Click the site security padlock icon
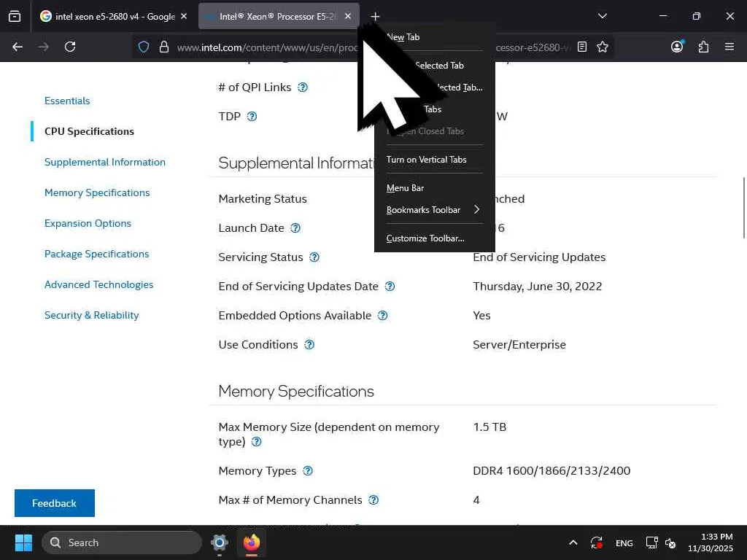Screen dimensions: 747x560 (x=164, y=47)
